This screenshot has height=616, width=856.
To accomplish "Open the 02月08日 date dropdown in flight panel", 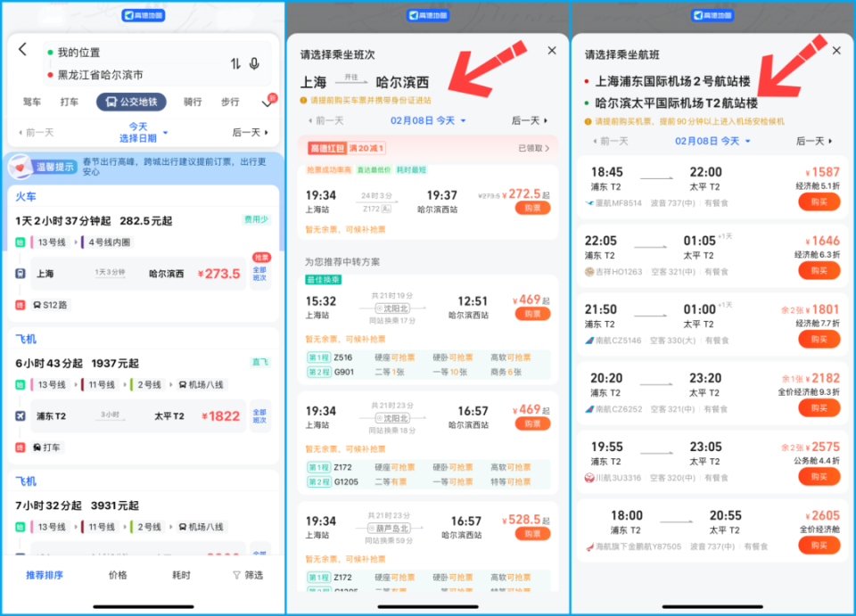I will 712,142.
